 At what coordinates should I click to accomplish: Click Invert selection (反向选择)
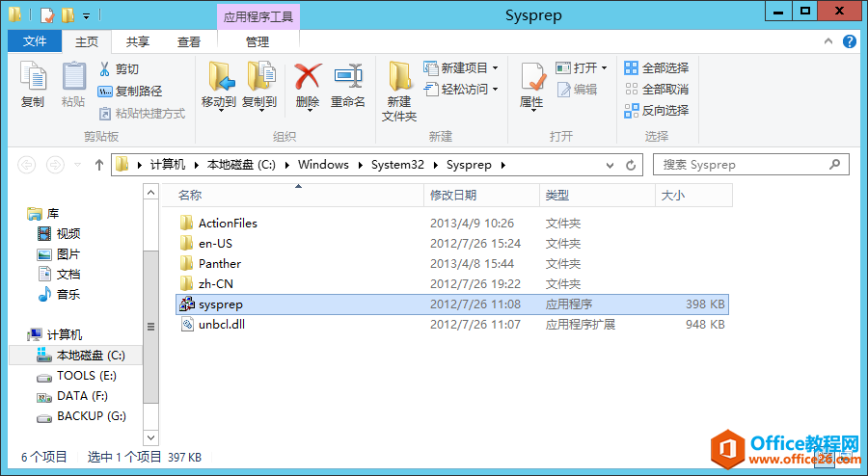[657, 111]
